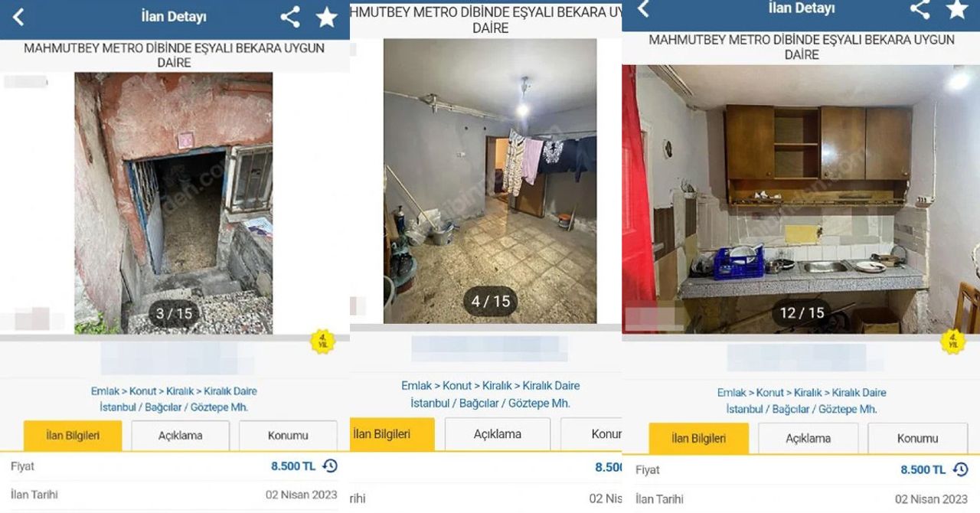
Task: Tap the back arrow in left listing
Action: [18, 17]
